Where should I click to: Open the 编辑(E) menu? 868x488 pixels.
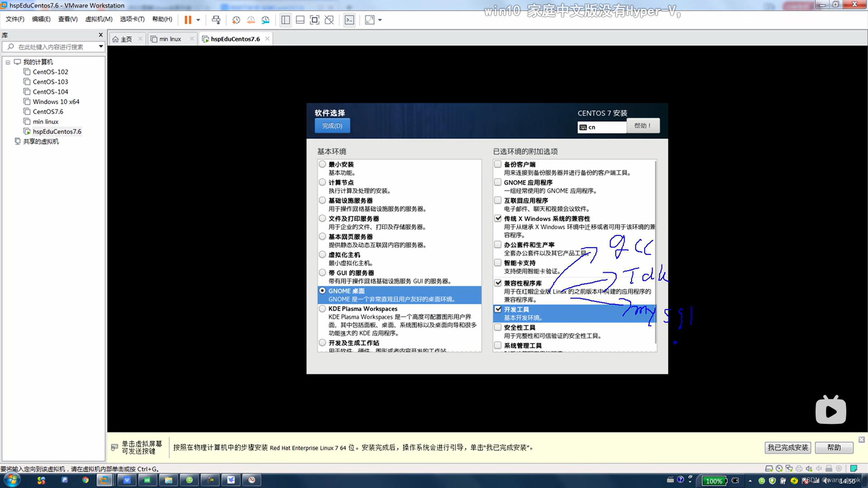point(41,19)
